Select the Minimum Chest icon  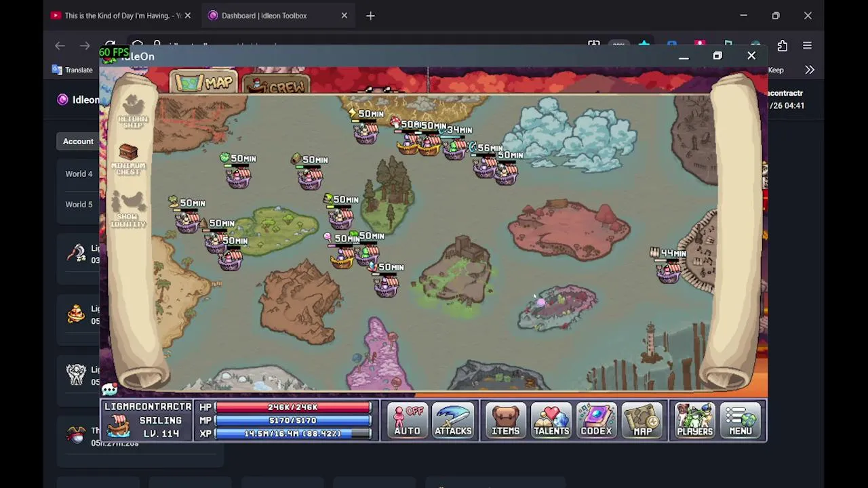(x=128, y=160)
